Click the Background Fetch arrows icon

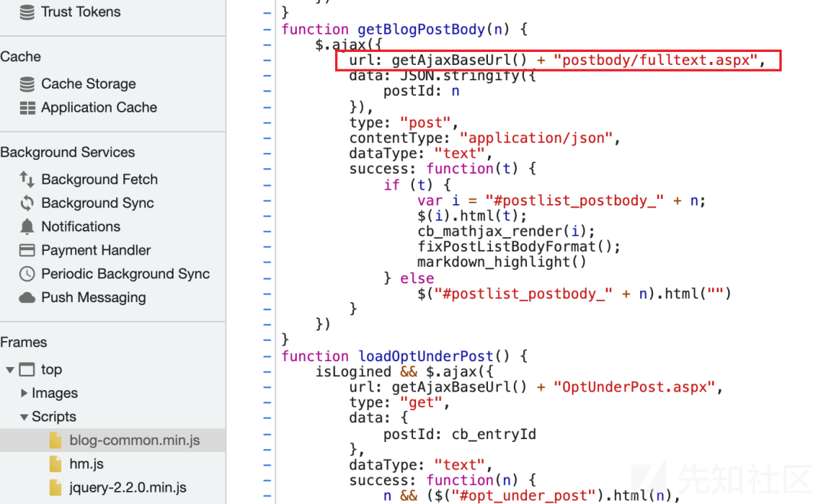pos(27,179)
